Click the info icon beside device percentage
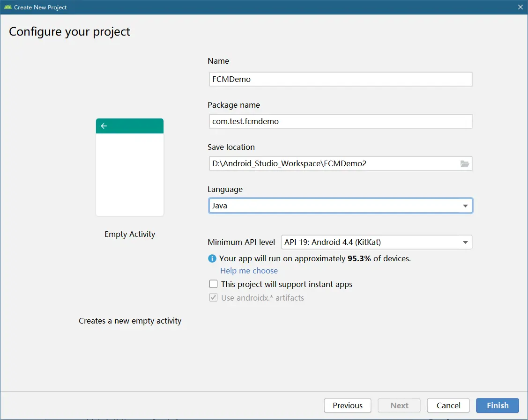The width and height of the screenshot is (528, 420). coord(212,258)
